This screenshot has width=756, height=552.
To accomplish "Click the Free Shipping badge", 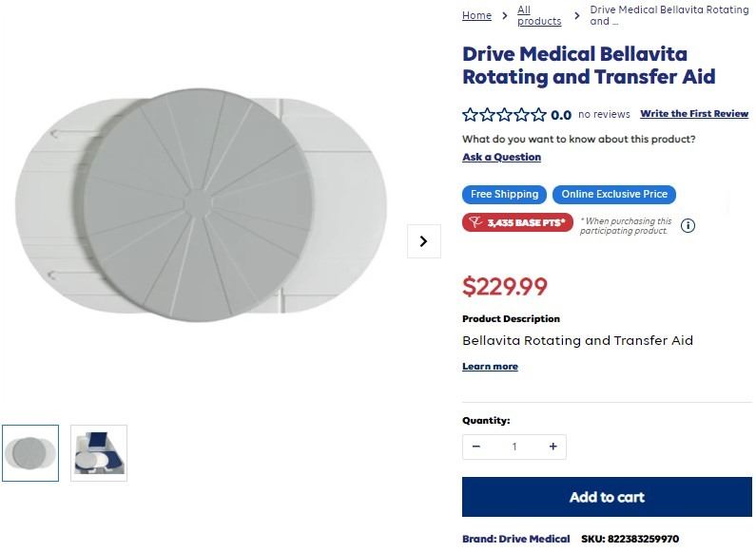I will pos(504,195).
